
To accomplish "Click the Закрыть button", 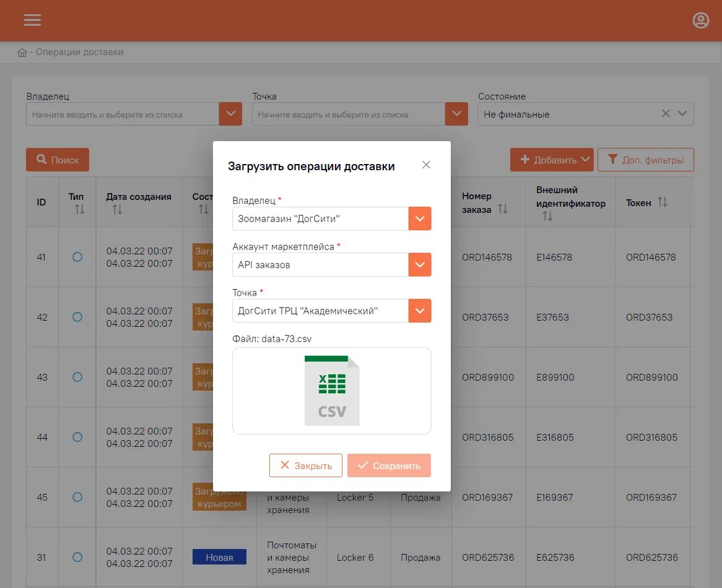I will pyautogui.click(x=306, y=465).
